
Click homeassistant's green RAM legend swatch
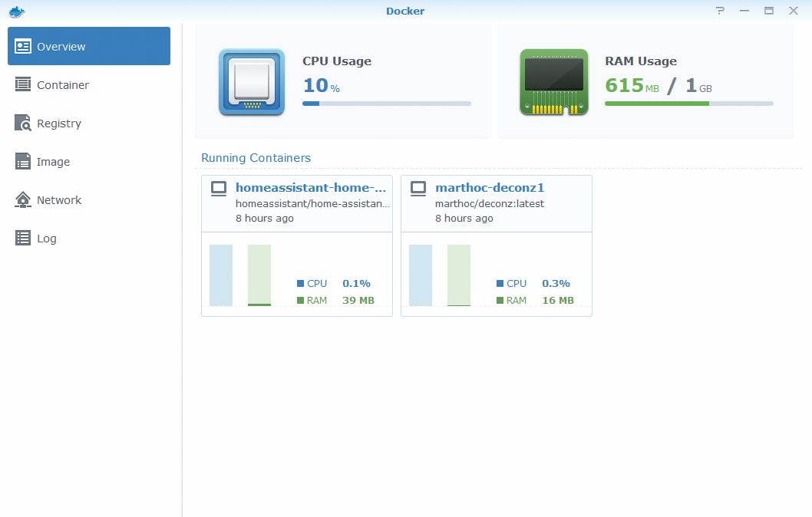click(x=300, y=300)
